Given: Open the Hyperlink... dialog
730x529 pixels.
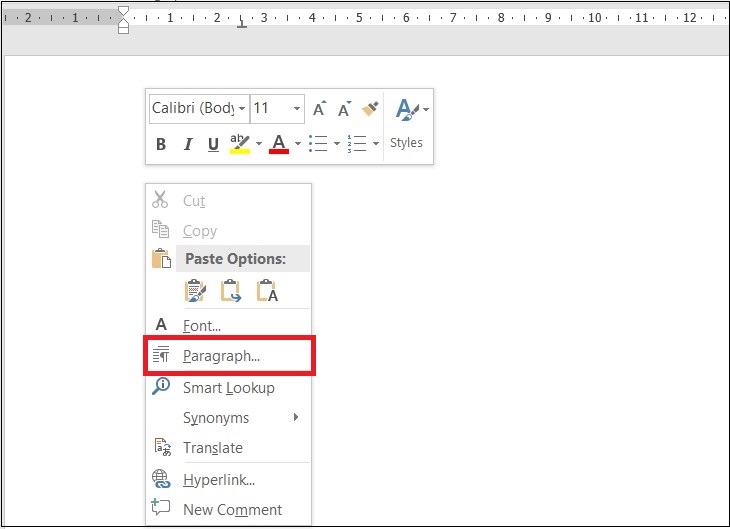Looking at the screenshot, I should pyautogui.click(x=219, y=480).
